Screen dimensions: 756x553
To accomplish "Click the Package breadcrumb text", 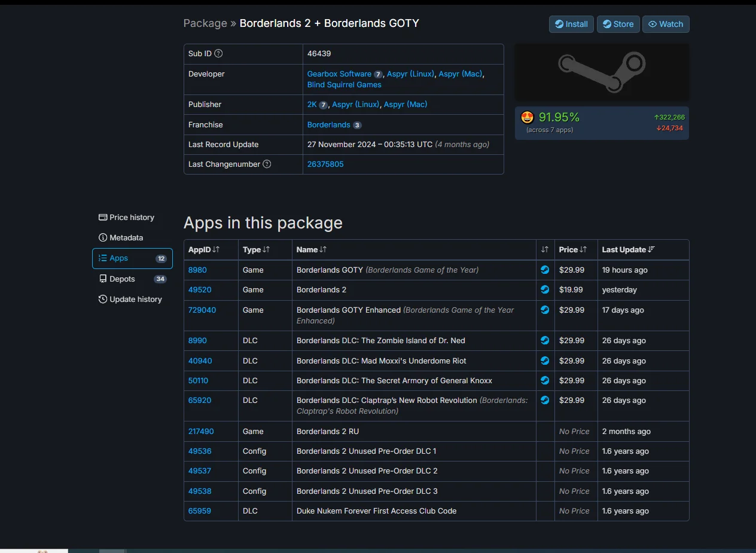I will 205,23.
